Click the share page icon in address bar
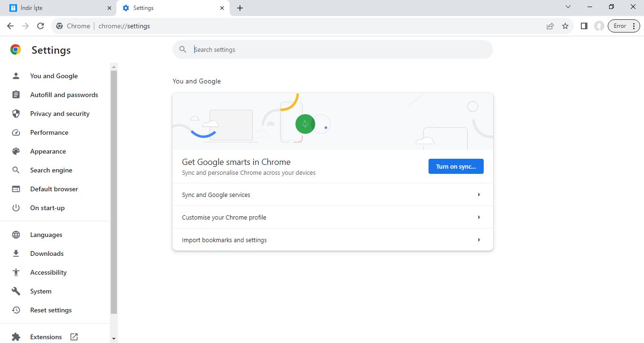Screen dimensions: 644x343 coord(550,26)
